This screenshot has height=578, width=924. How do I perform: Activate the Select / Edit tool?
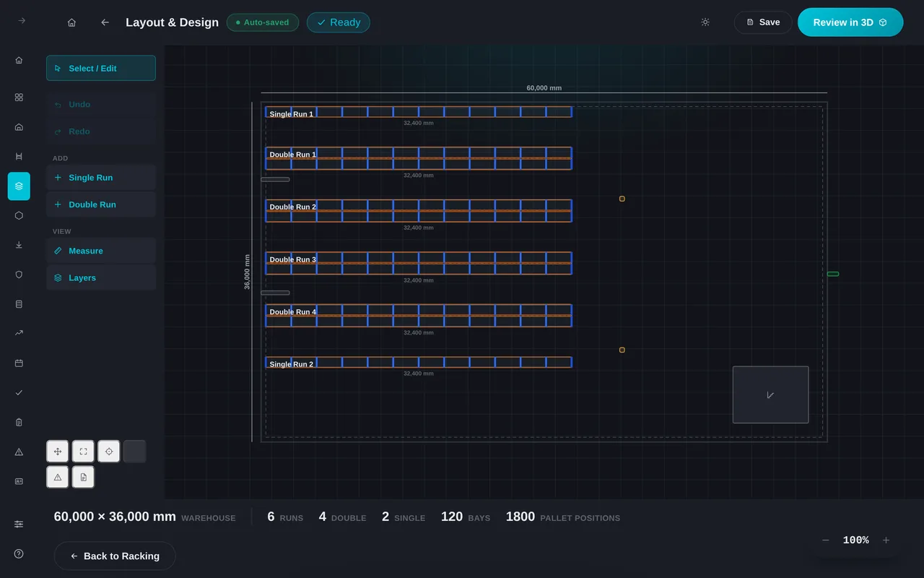[x=101, y=68]
